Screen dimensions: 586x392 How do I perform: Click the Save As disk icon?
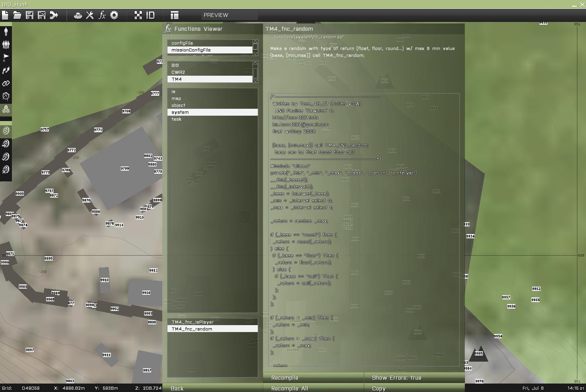42,15
